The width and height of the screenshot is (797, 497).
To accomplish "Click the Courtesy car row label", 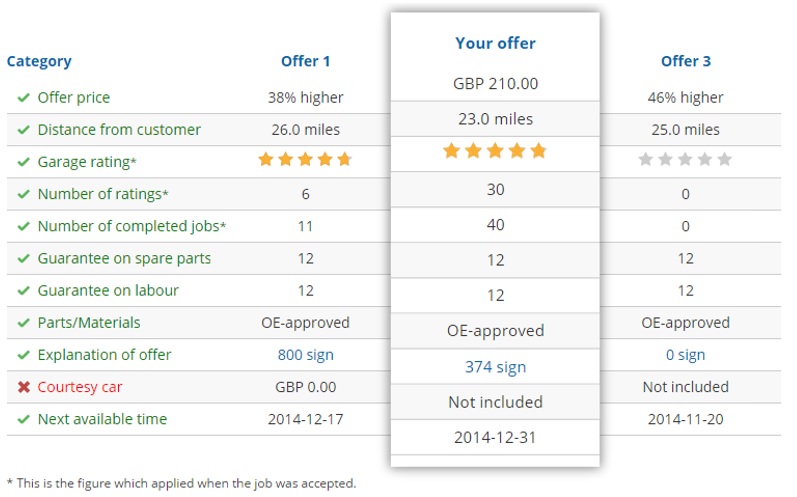I will tap(80, 387).
